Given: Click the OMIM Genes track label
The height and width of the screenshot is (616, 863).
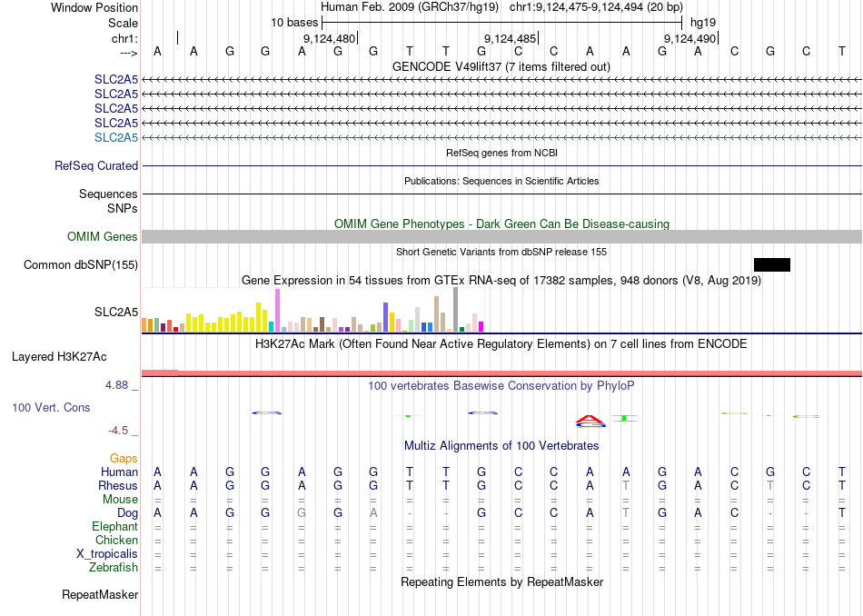Looking at the screenshot, I should (x=103, y=237).
